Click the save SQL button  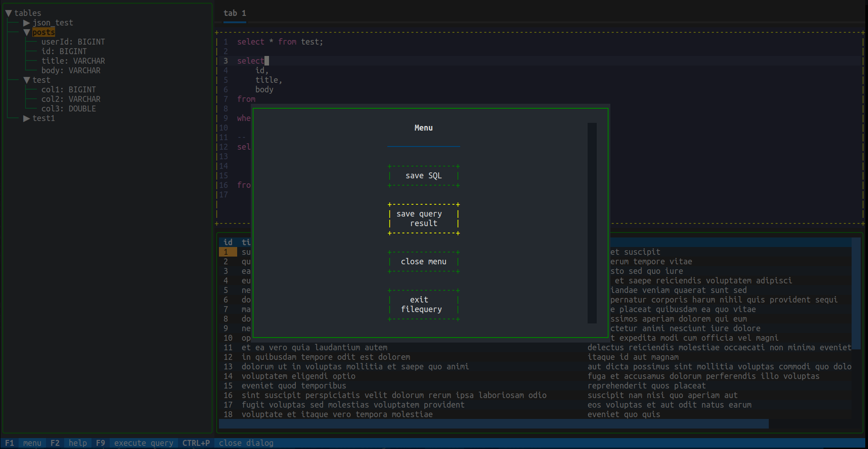[x=423, y=175]
